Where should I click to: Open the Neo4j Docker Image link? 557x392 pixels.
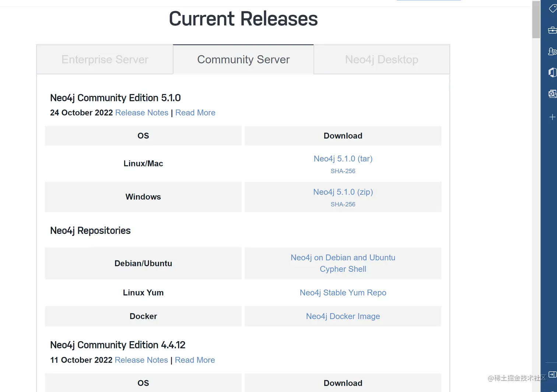(x=343, y=316)
